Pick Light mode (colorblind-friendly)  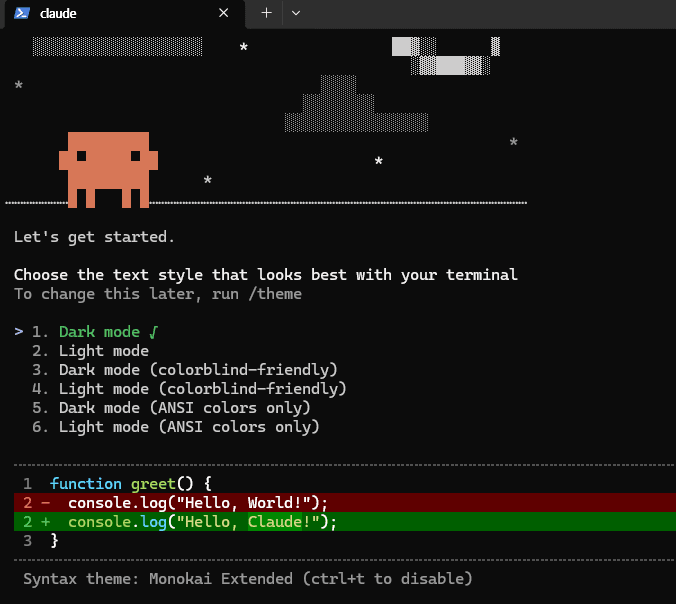coord(202,389)
